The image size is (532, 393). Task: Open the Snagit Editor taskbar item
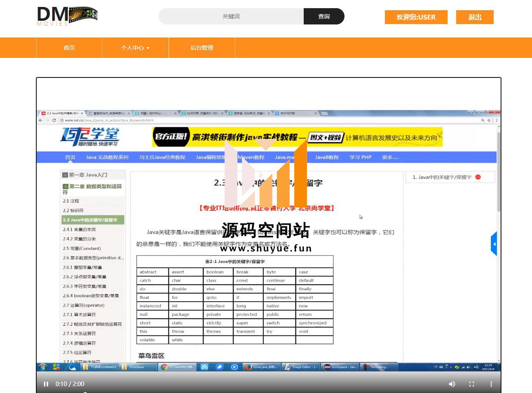coord(301,367)
